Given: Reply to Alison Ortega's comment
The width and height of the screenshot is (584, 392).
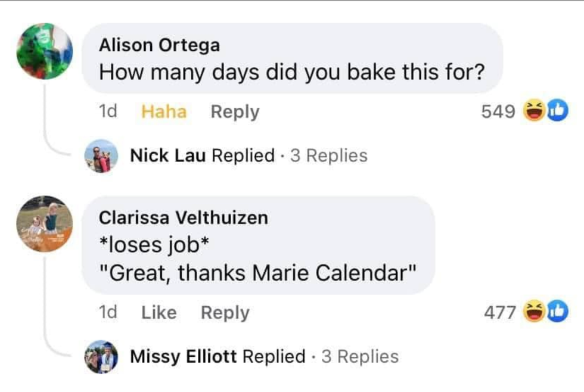Looking at the screenshot, I should pos(235,112).
